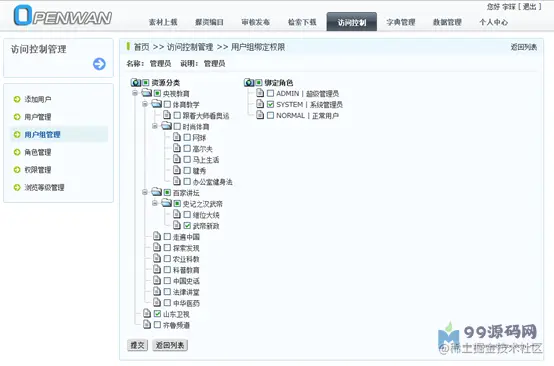The height and width of the screenshot is (366, 554).
Task: Click the 返回列表 button beside 提交
Action: point(170,345)
